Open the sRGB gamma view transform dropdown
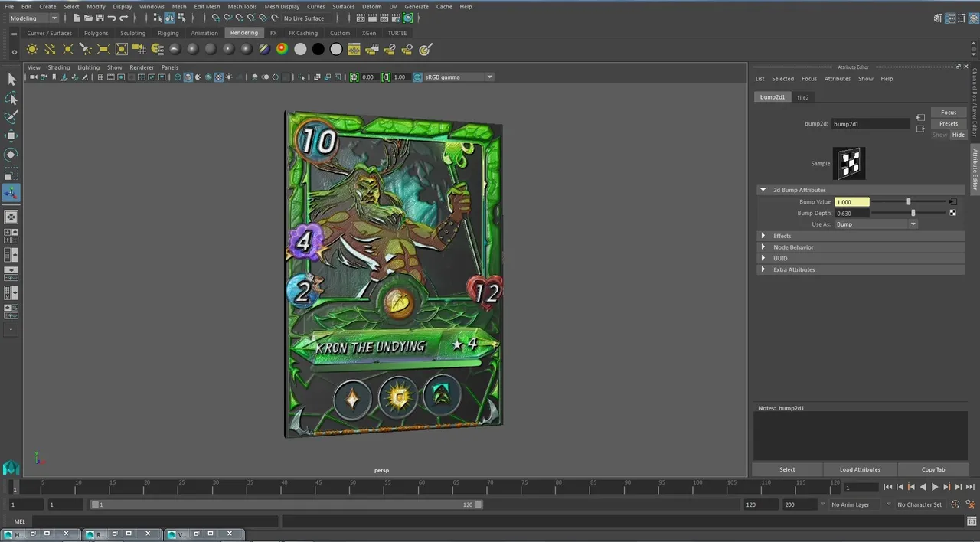This screenshot has height=542, width=980. [458, 77]
